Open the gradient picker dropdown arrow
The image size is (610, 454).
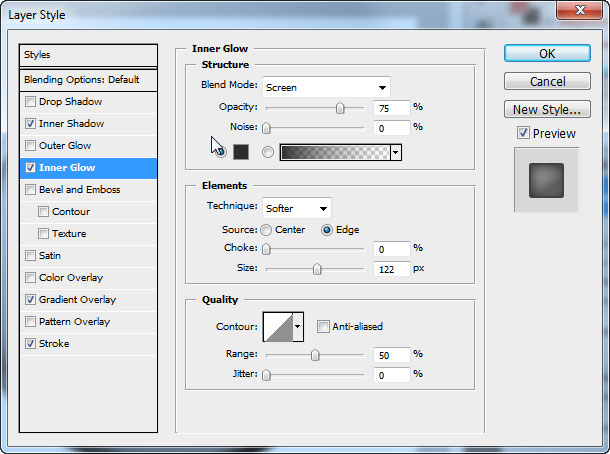click(x=396, y=152)
